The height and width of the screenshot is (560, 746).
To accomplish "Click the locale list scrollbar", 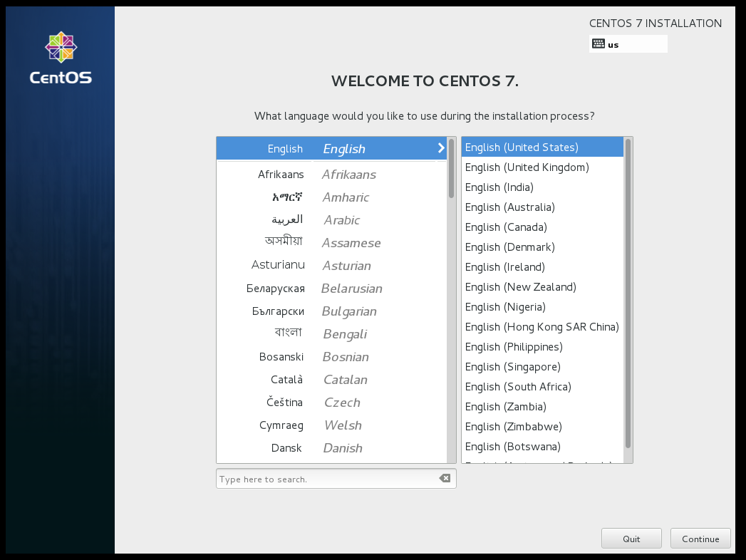I will [x=628, y=293].
